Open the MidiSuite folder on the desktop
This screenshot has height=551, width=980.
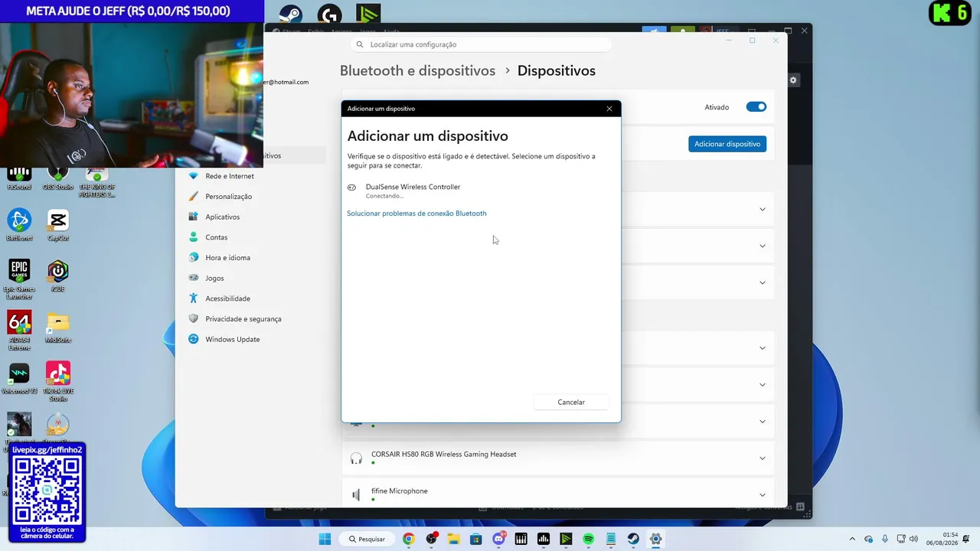coord(58,327)
